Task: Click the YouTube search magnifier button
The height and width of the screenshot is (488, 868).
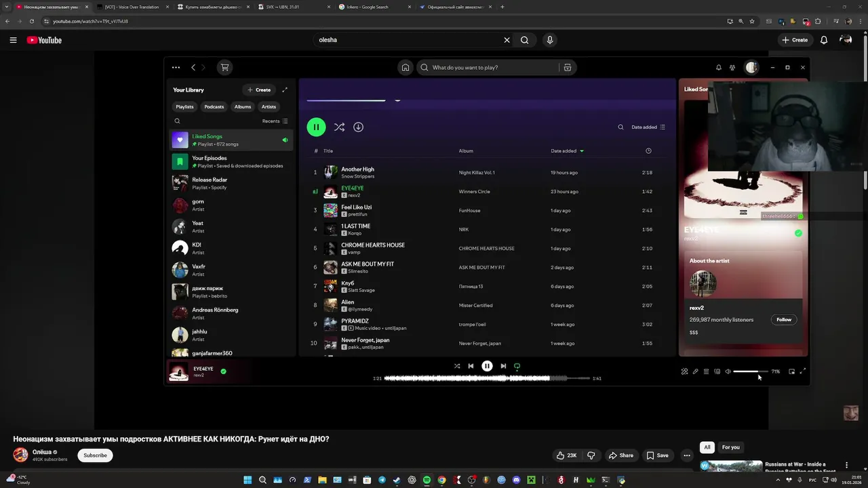Action: (x=525, y=40)
